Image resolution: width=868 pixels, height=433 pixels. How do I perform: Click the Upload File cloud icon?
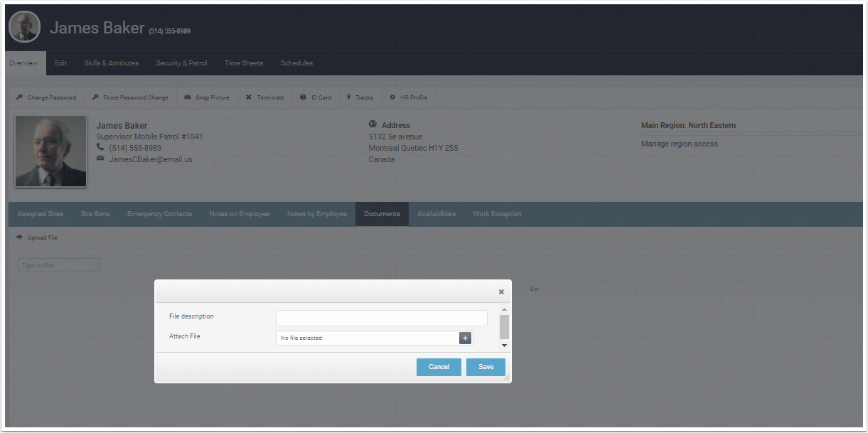click(x=20, y=237)
